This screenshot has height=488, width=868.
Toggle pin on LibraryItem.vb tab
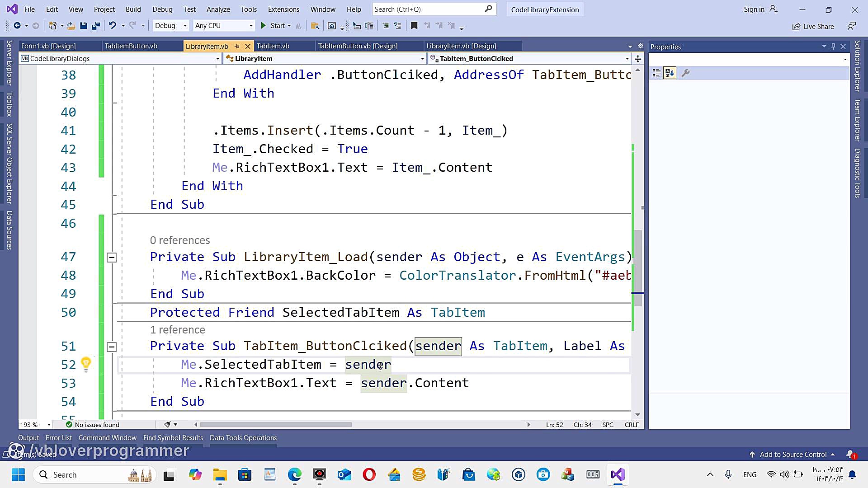[x=237, y=46]
